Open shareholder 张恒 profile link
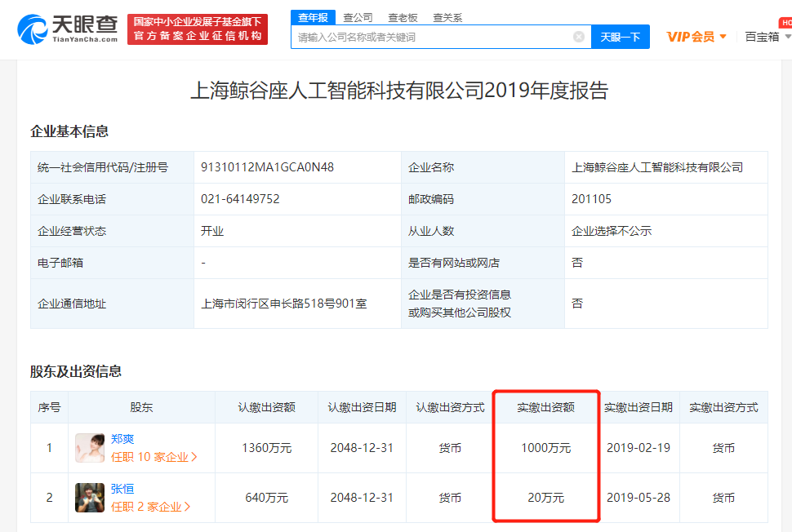 [x=122, y=489]
